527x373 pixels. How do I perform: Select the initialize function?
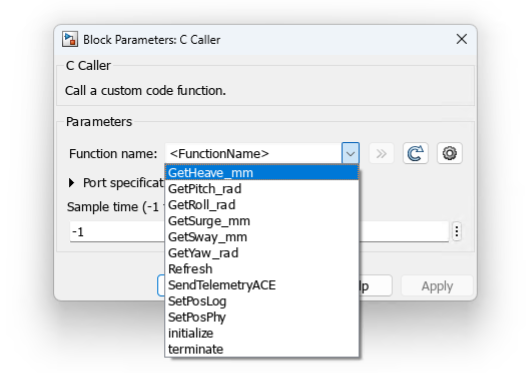click(262, 333)
